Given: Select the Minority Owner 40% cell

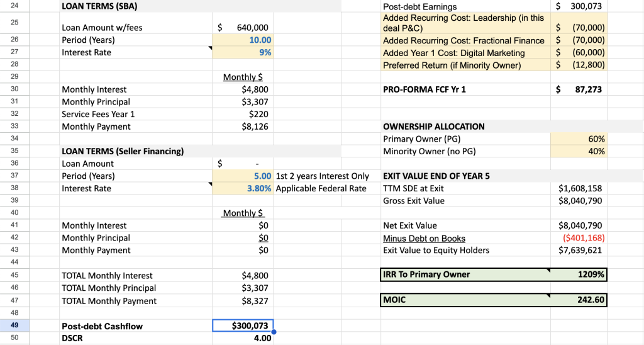Looking at the screenshot, I should tap(579, 151).
